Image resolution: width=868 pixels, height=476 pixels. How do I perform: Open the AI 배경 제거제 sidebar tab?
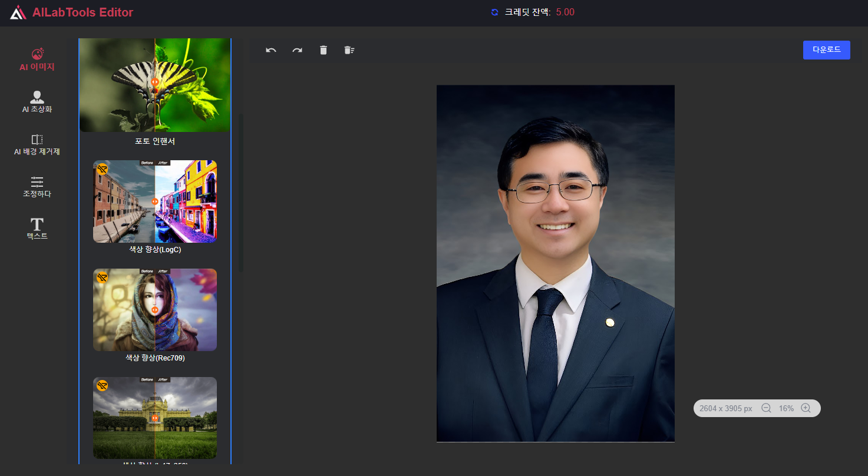pos(37,144)
